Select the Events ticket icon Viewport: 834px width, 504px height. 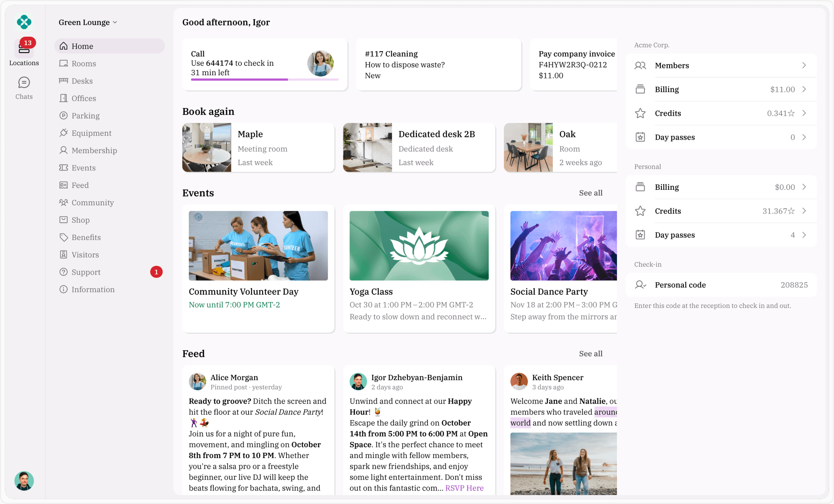[x=63, y=167]
